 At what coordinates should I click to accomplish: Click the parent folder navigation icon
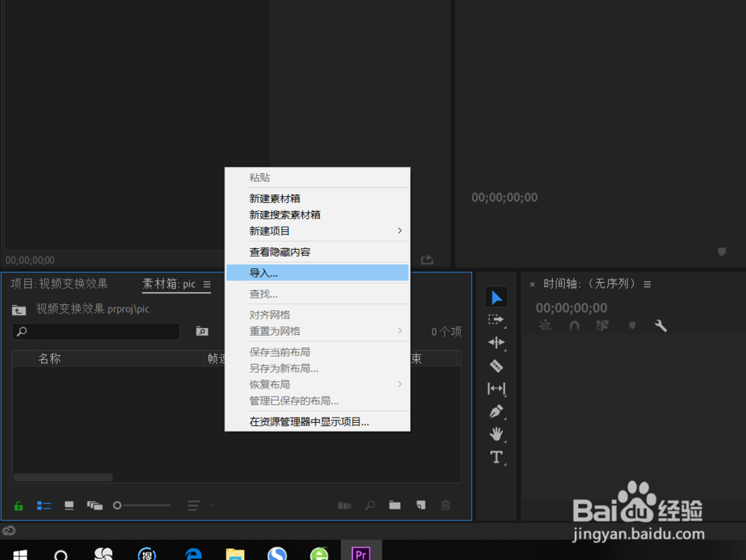pyautogui.click(x=19, y=310)
